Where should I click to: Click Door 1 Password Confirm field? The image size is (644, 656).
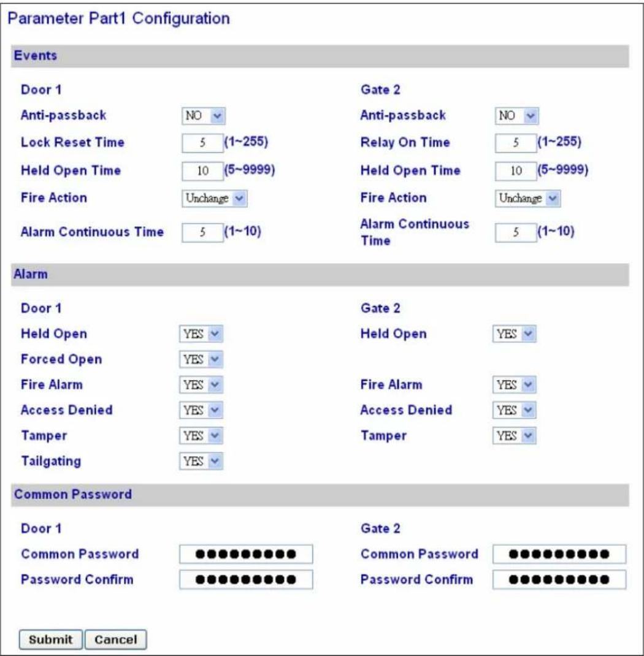point(246,580)
